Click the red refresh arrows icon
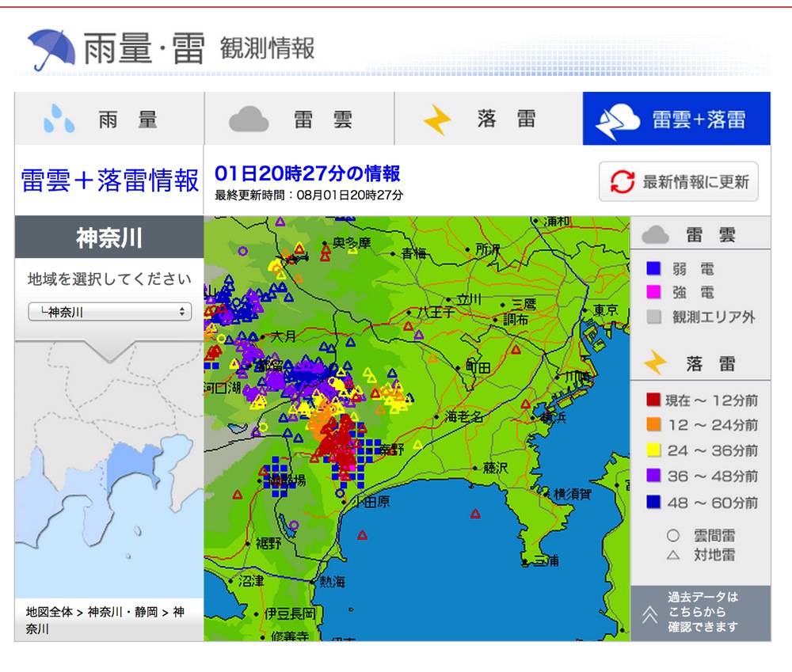 tap(622, 182)
